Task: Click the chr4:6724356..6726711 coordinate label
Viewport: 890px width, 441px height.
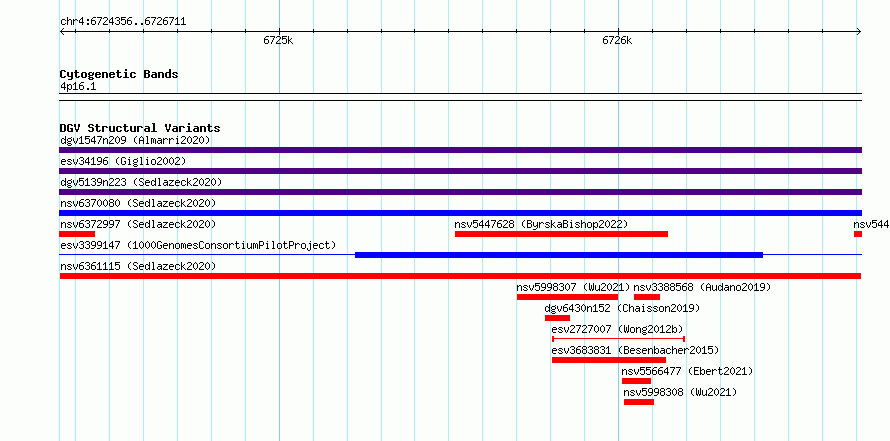Action: (123, 22)
